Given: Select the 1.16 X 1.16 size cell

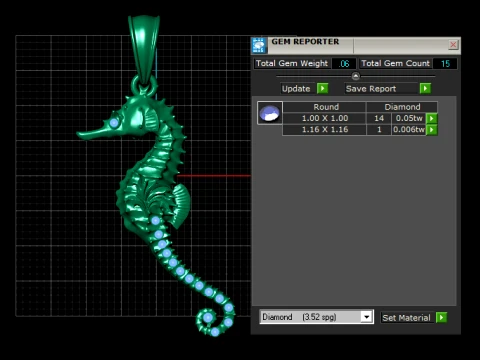Looking at the screenshot, I should [x=325, y=129].
